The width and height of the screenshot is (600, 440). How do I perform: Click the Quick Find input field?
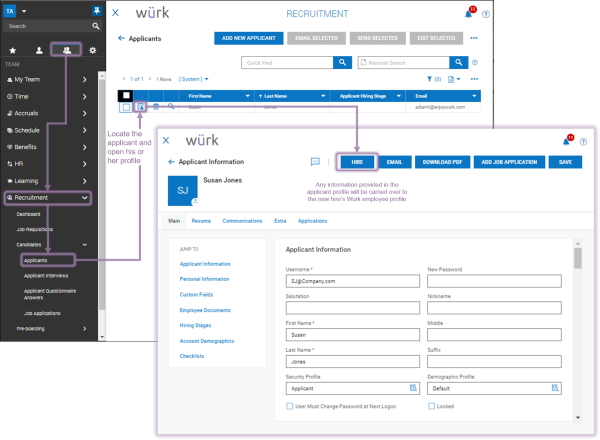287,62
